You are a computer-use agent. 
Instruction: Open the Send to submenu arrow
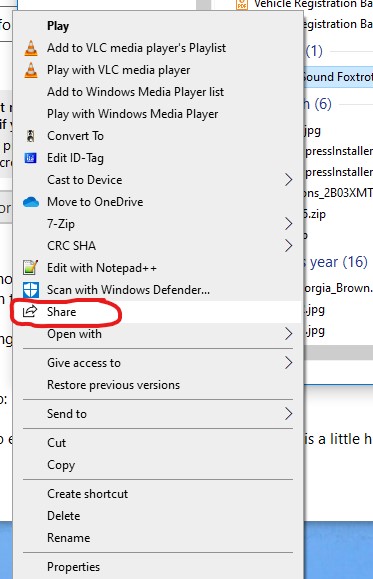pos(288,414)
